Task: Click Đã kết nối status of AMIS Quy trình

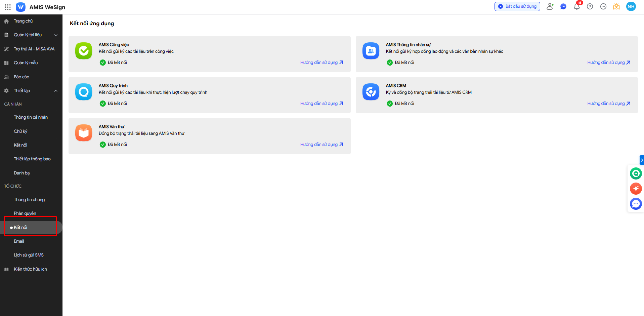Action: pos(114,104)
